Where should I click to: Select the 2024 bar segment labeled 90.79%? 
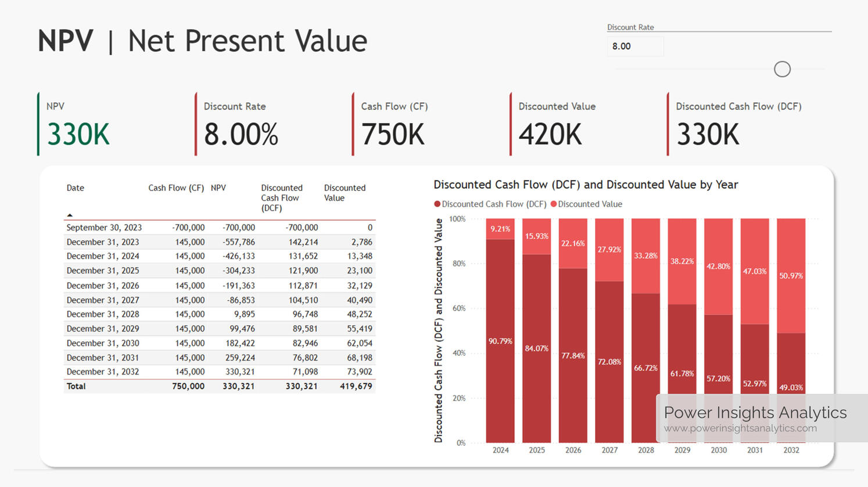(500, 341)
